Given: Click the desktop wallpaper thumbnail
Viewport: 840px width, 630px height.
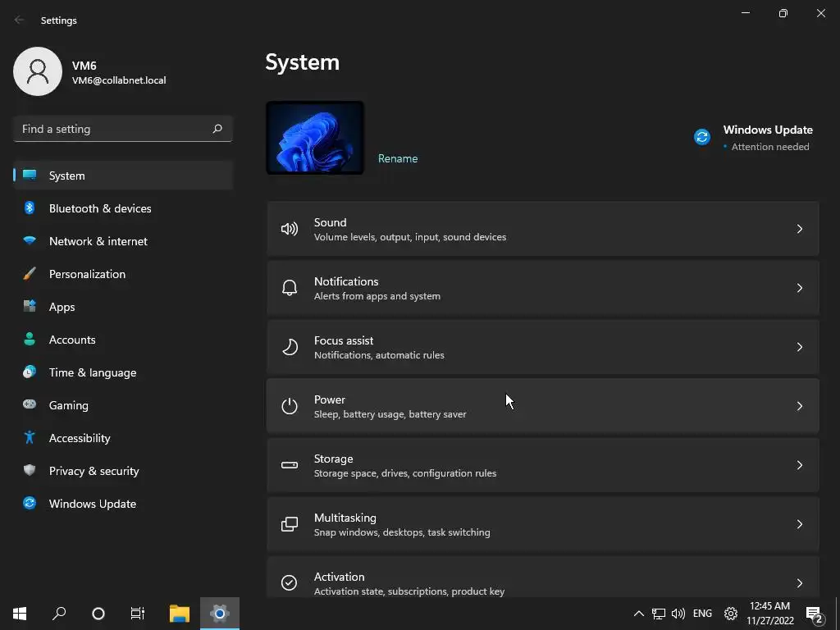Looking at the screenshot, I should 315,138.
